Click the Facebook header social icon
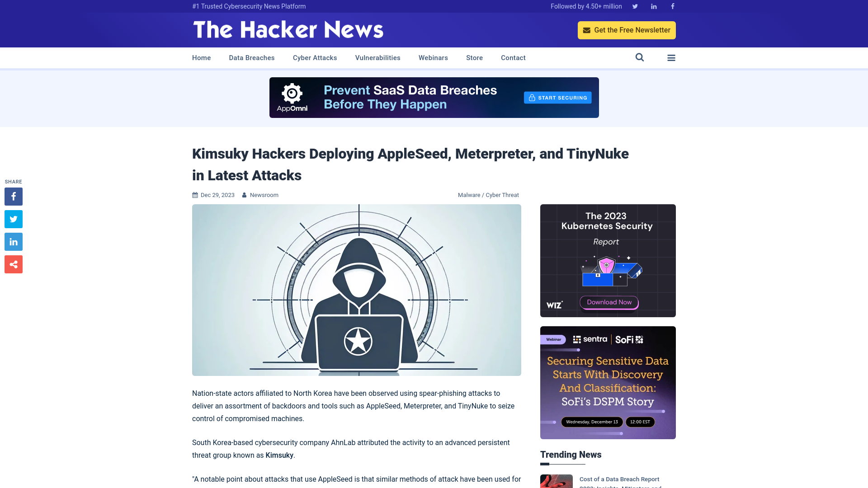868x488 pixels. click(x=672, y=6)
